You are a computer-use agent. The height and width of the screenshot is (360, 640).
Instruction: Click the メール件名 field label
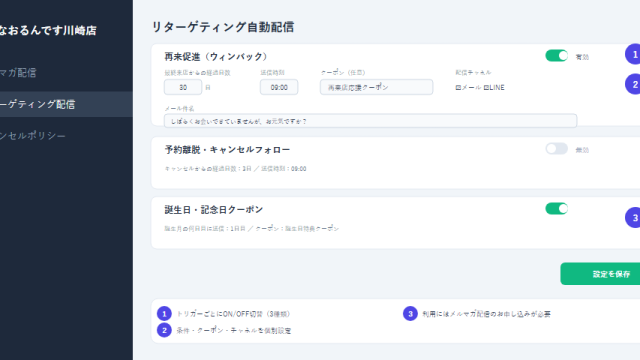pyautogui.click(x=179, y=108)
